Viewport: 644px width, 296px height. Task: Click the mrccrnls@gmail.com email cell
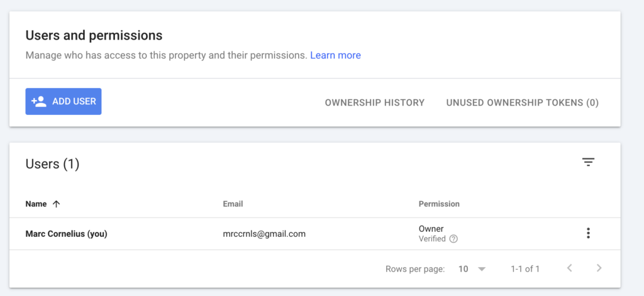click(264, 234)
